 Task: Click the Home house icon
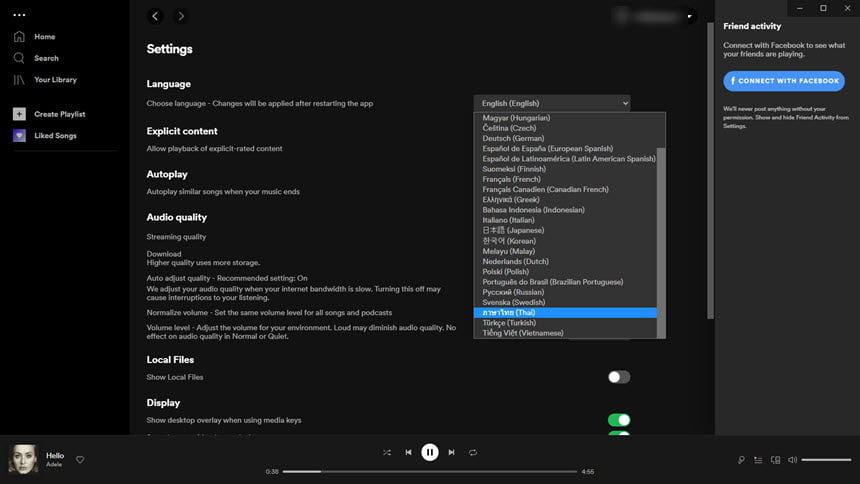tap(19, 37)
